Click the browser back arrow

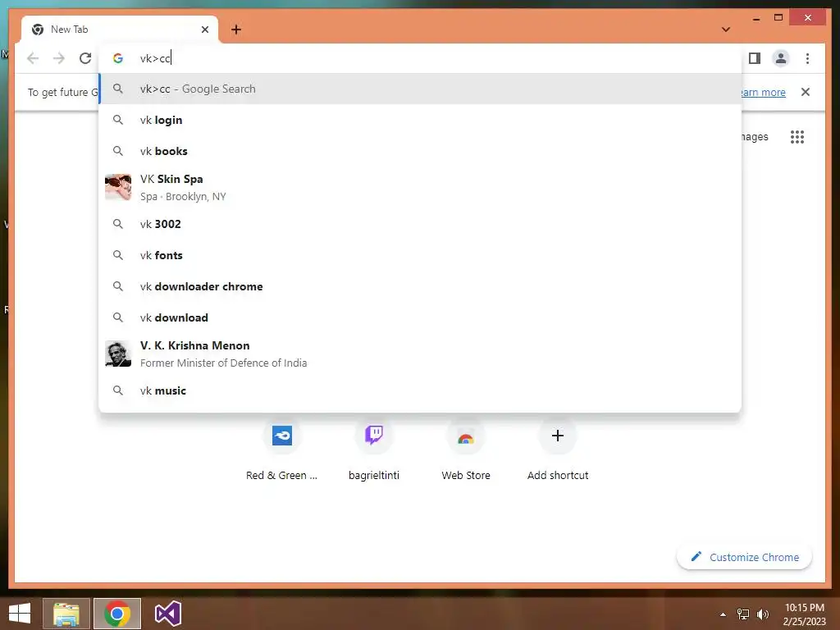33,58
